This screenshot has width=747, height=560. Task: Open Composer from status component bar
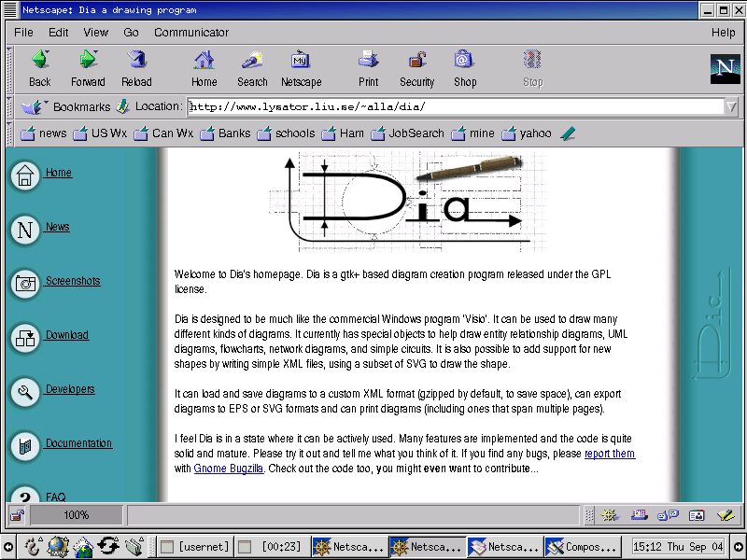pyautogui.click(x=726, y=515)
